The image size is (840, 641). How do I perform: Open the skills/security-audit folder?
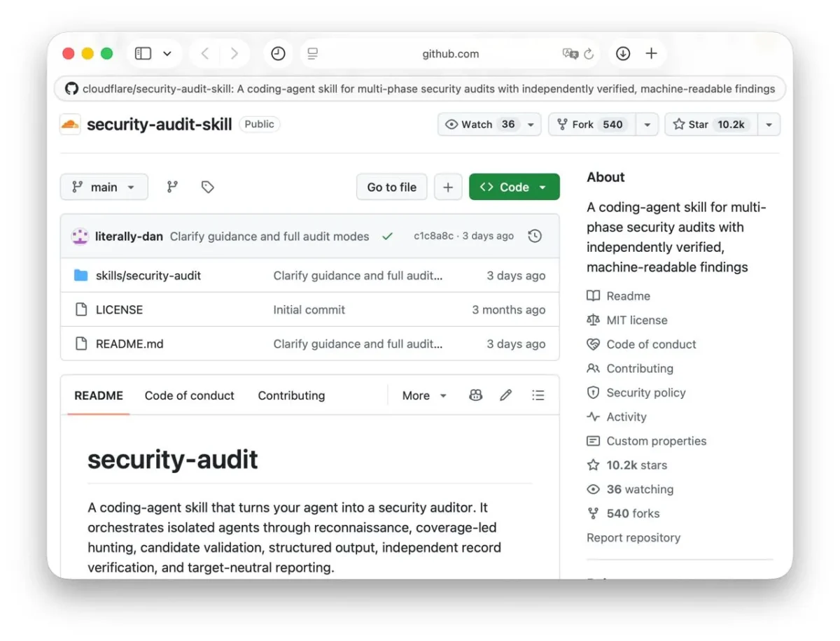(148, 276)
